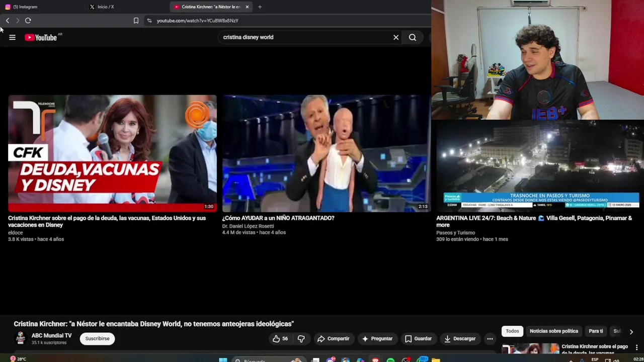Play CFK Deuda, Vacunas y Disney thumbnail

click(112, 153)
